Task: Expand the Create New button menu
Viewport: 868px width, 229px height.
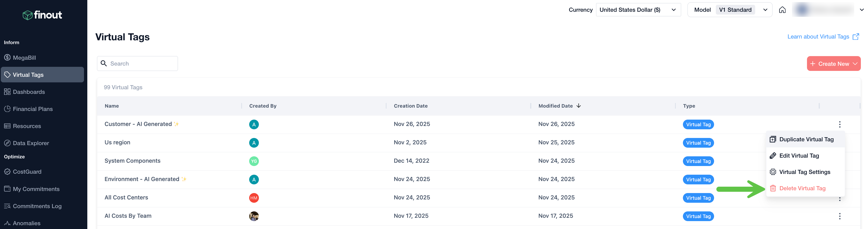Action: pos(833,64)
